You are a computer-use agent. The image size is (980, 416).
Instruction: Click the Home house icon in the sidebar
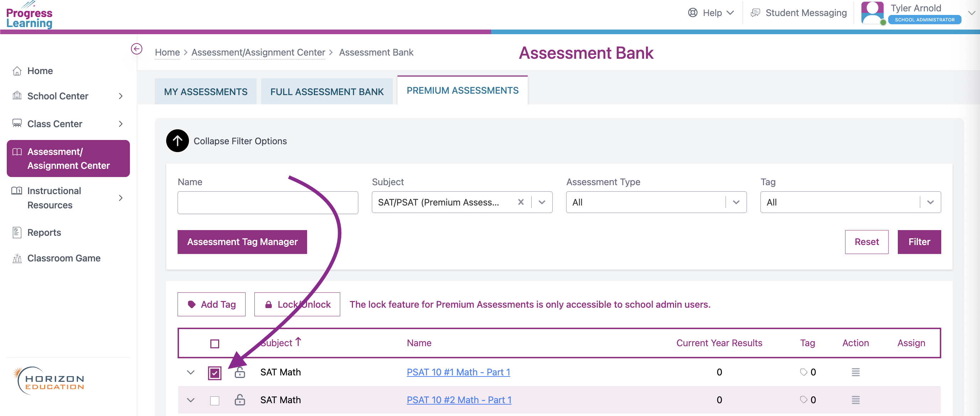click(x=17, y=71)
